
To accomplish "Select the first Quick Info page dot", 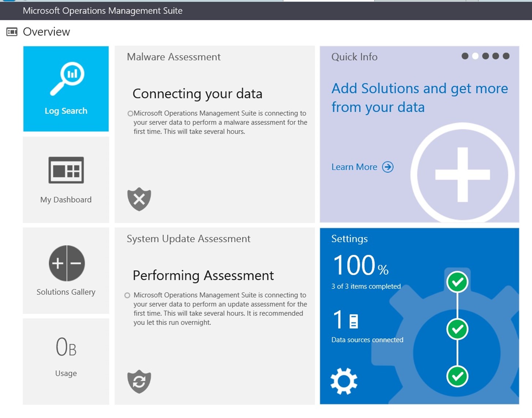I will [x=465, y=56].
